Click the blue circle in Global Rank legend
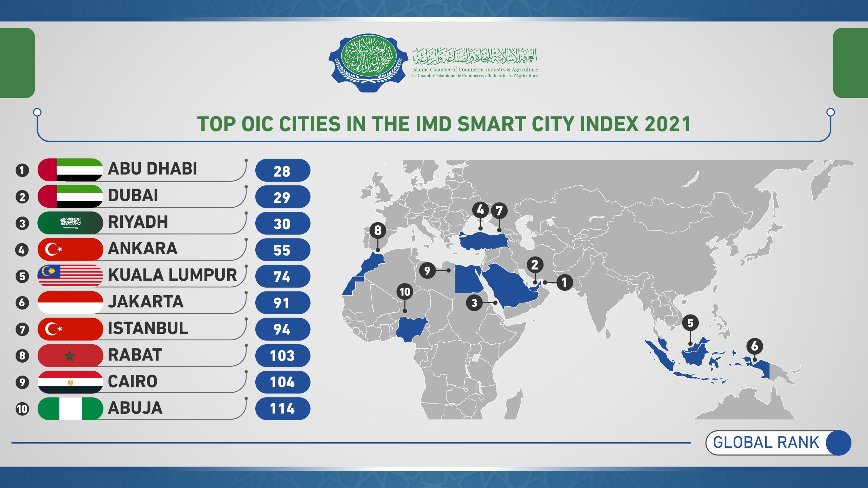The height and width of the screenshot is (488, 868). 839,443
